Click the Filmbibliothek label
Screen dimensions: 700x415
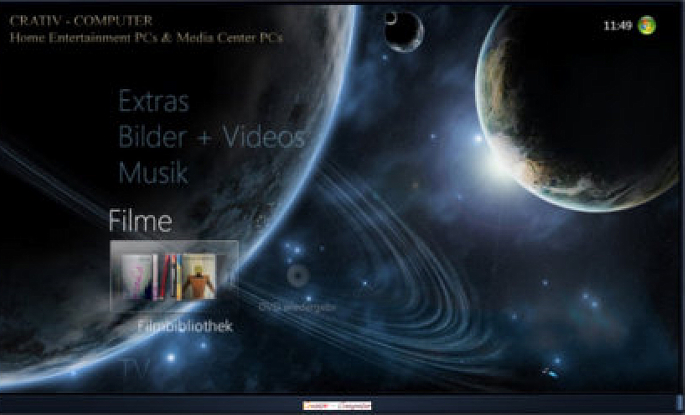[x=184, y=327]
